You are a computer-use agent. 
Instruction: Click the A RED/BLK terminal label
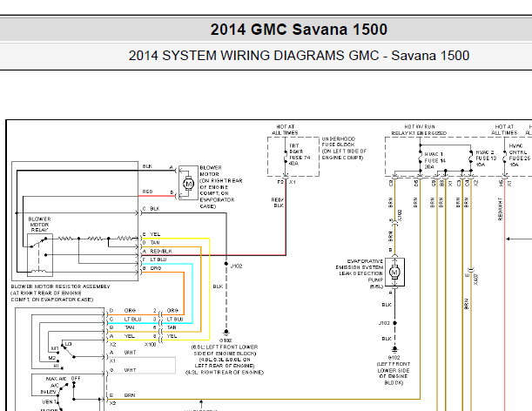[x=158, y=251]
